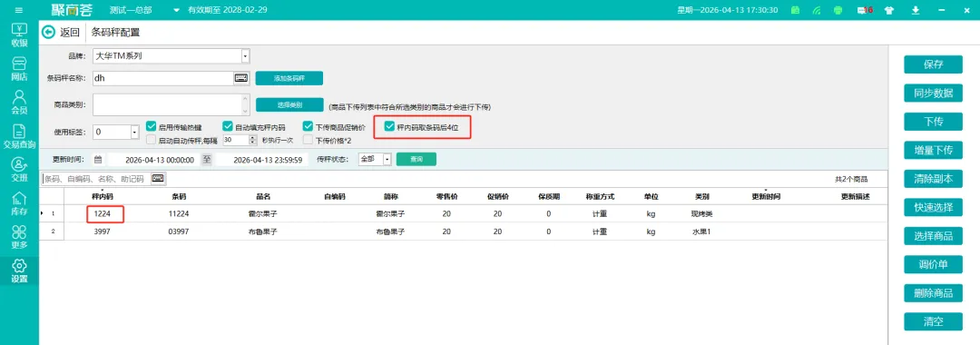Click the 返回 back arrow icon
Image resolution: width=980 pixels, height=345 pixels.
tap(48, 33)
